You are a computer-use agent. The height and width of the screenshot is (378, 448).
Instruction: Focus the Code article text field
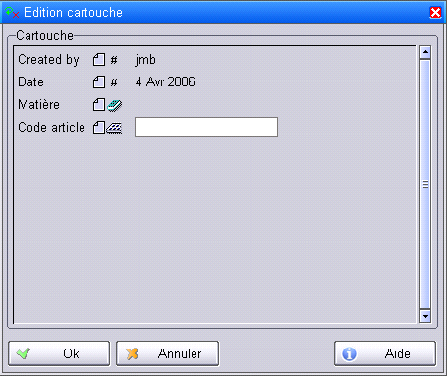coord(206,127)
